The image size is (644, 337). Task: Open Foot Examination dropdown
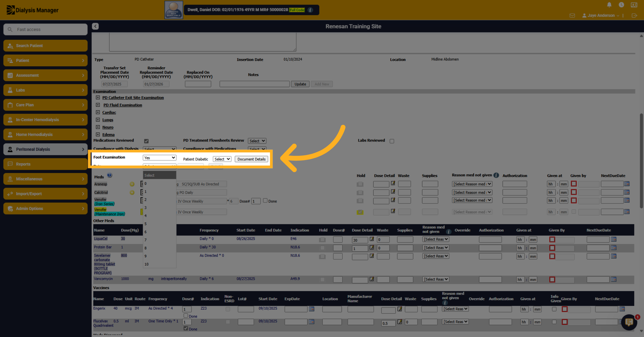[159, 158]
